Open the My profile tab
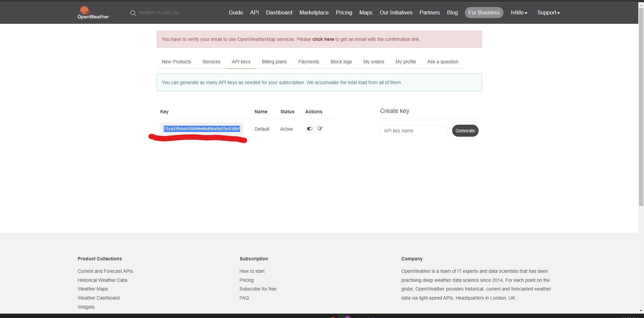644x318 pixels. coord(406,62)
